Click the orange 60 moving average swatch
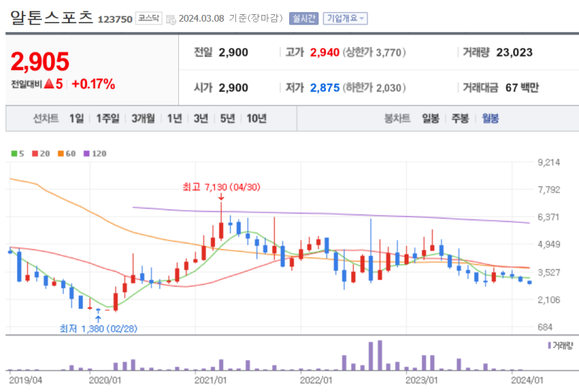 click(x=61, y=153)
